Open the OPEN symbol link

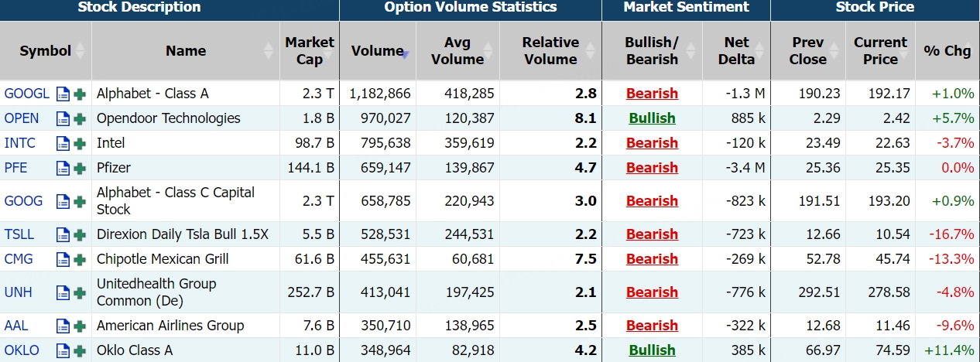(22, 118)
